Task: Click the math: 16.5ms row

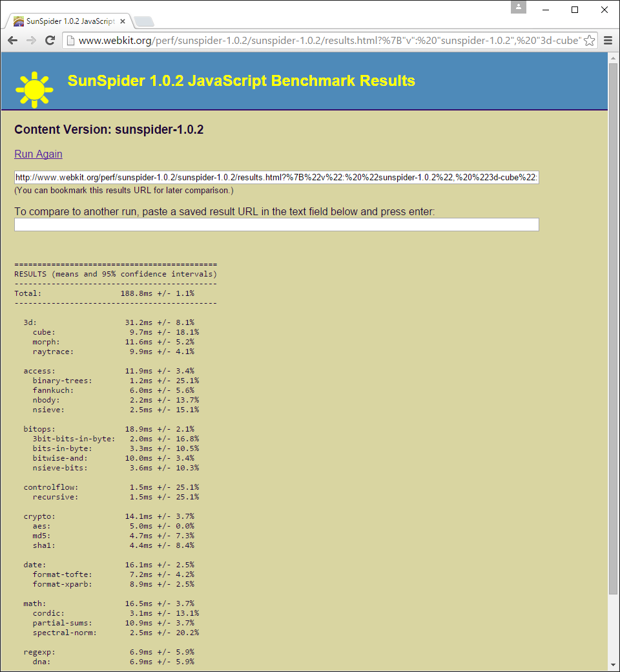Action: click(x=109, y=604)
